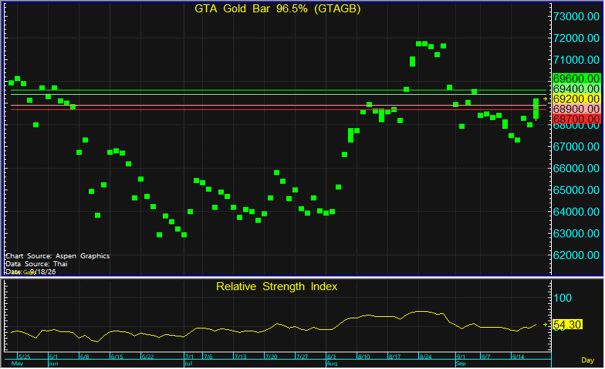Click the green 69600.00 resistance level tag
The width and height of the screenshot is (605, 369).
[x=576, y=79]
